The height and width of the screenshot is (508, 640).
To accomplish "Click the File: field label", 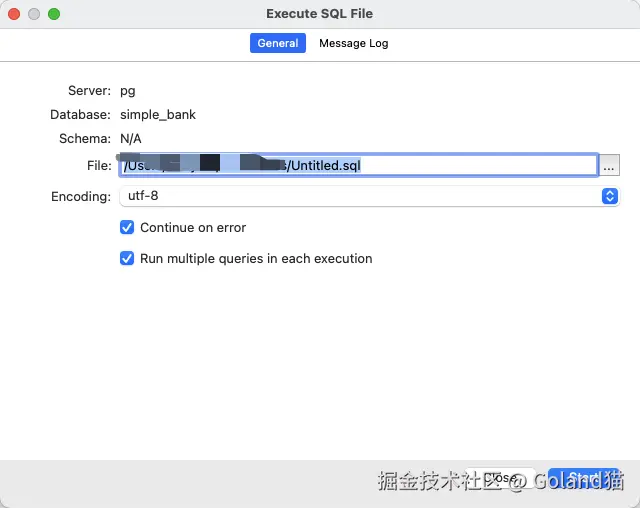I will 98,166.
